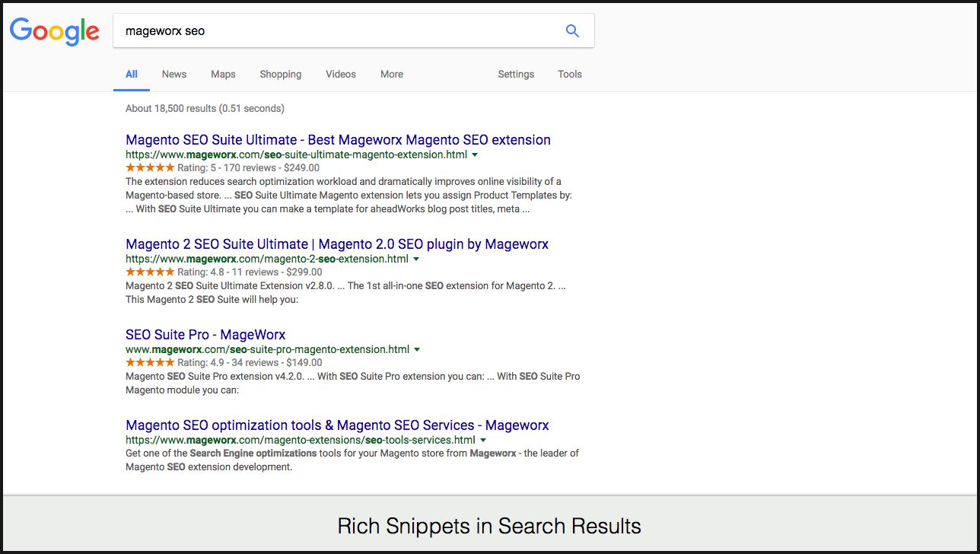Switch to the Maps tab

(x=223, y=75)
